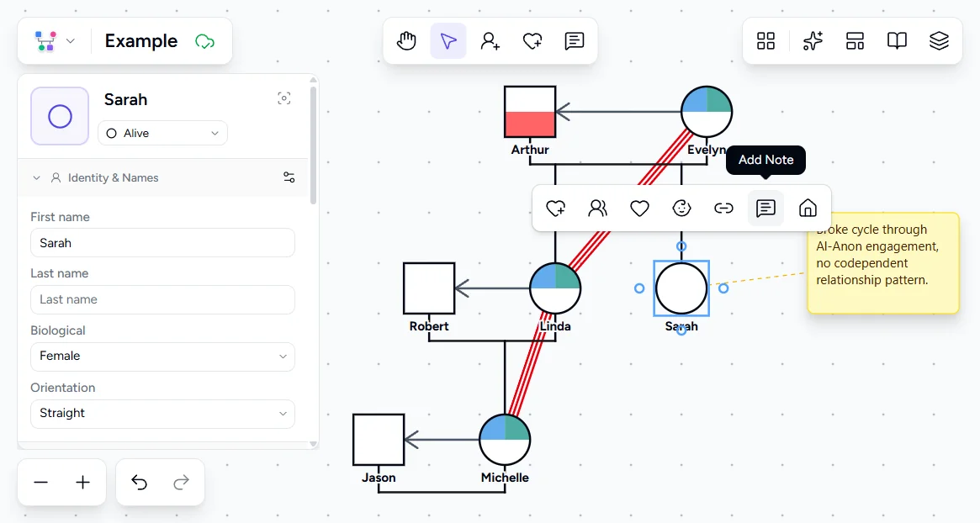The image size is (980, 523).
Task: Click plain heart icon in context toolbar
Action: pyautogui.click(x=639, y=208)
